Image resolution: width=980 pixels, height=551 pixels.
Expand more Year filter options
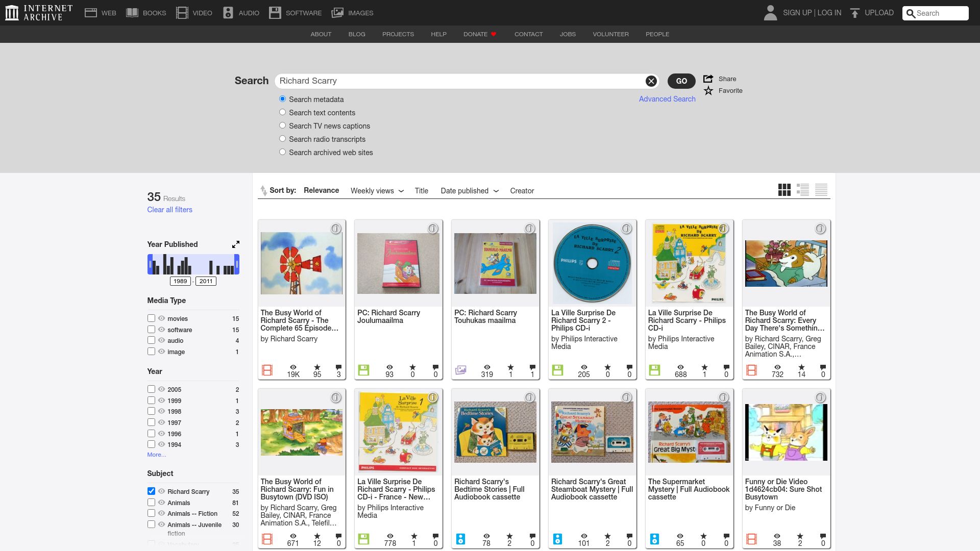pyautogui.click(x=157, y=455)
